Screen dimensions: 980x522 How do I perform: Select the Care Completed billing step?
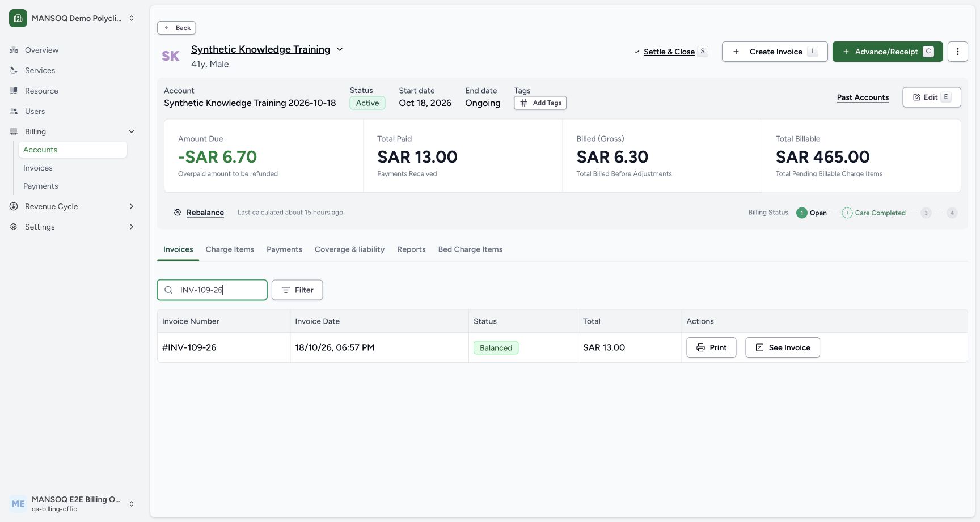click(x=873, y=213)
